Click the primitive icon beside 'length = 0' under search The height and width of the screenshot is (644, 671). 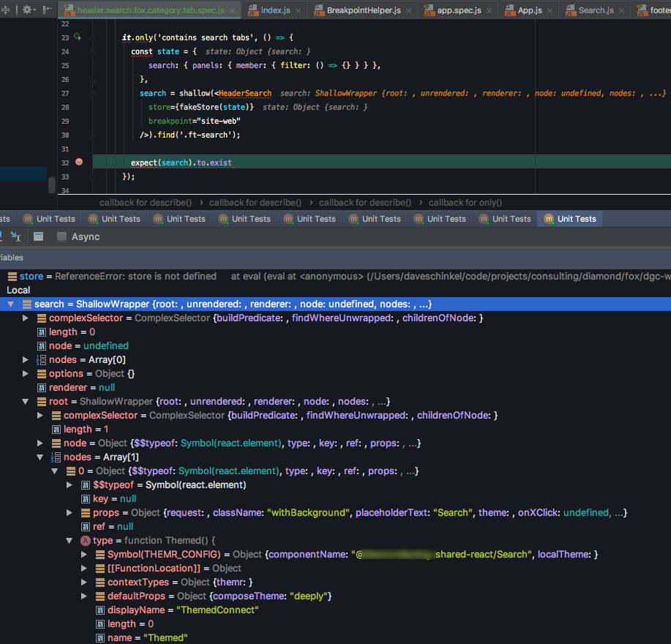(x=42, y=332)
